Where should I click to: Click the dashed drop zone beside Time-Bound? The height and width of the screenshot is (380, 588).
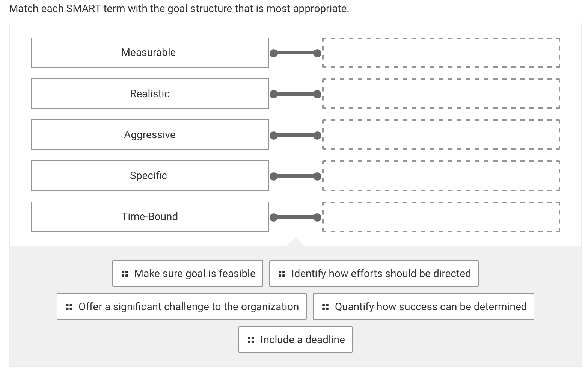pyautogui.click(x=441, y=217)
